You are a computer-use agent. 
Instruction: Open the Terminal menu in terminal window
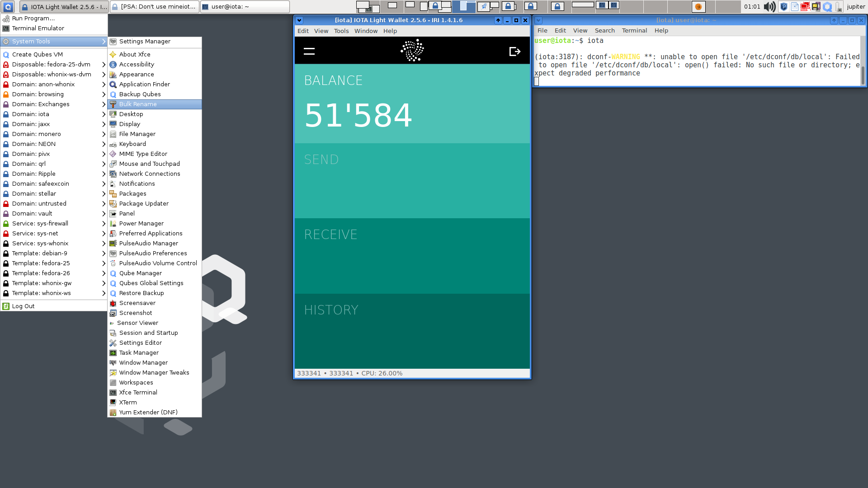634,31
